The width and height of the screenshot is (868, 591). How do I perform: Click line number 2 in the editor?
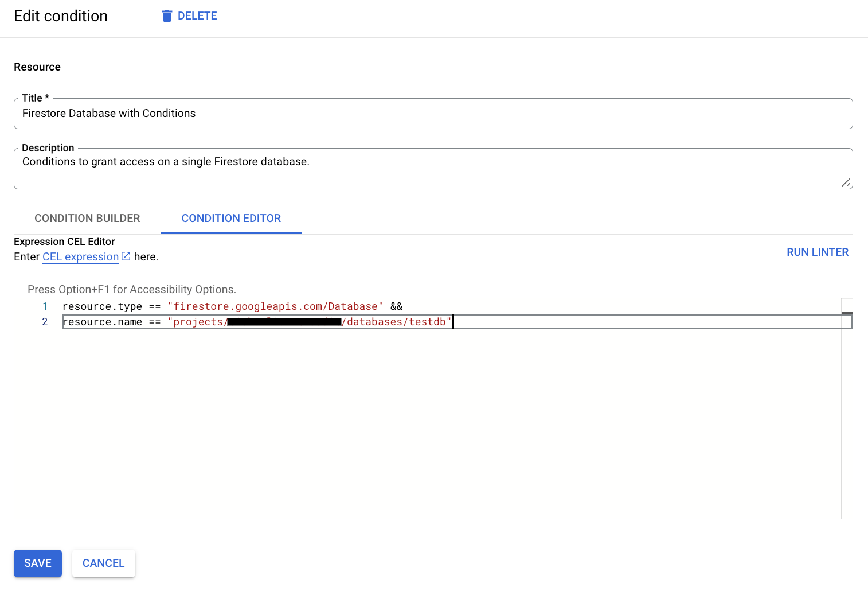click(x=45, y=322)
